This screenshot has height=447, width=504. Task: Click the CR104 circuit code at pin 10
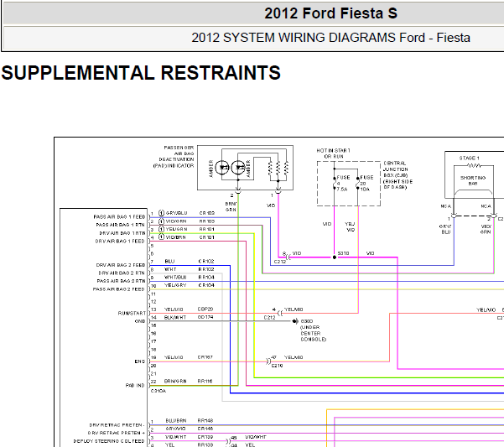point(206,285)
